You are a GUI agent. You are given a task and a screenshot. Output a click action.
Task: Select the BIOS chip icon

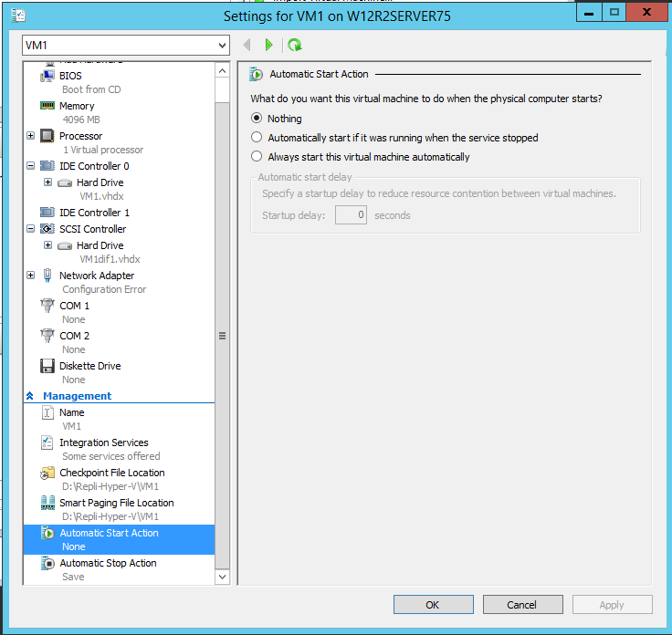point(47,76)
